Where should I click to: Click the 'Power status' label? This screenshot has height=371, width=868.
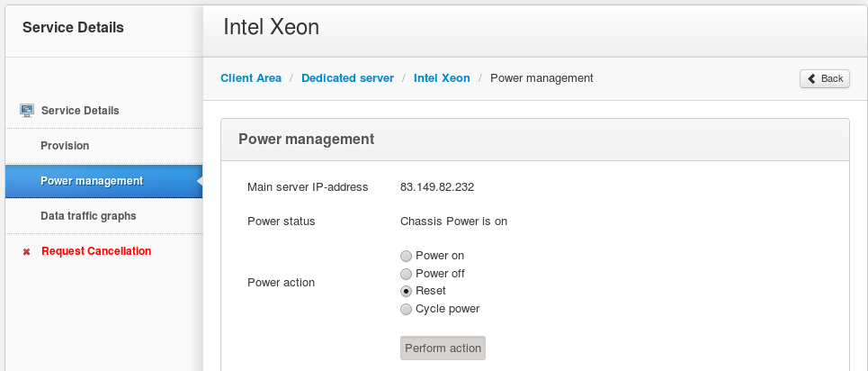tap(282, 222)
